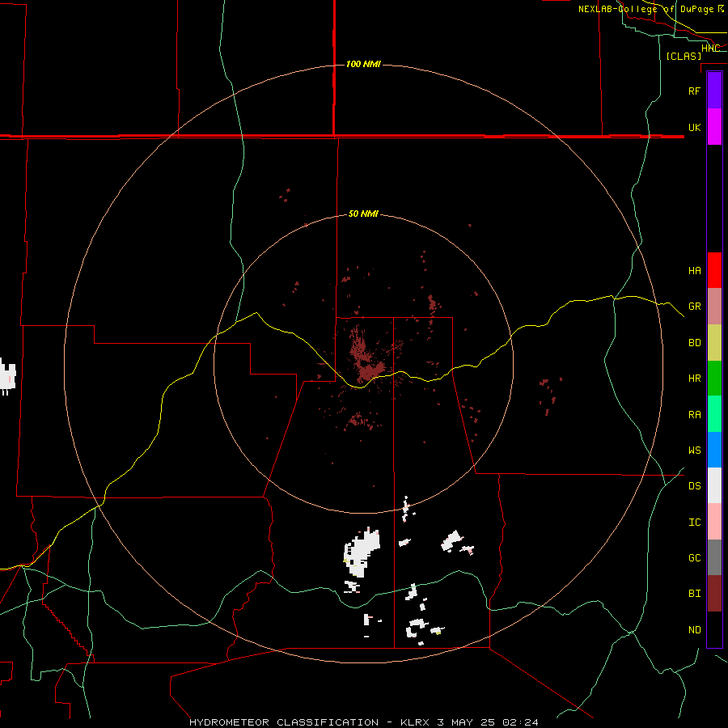Pick the bright green RA legend swatch
The height and width of the screenshot is (728, 728).
(714, 414)
